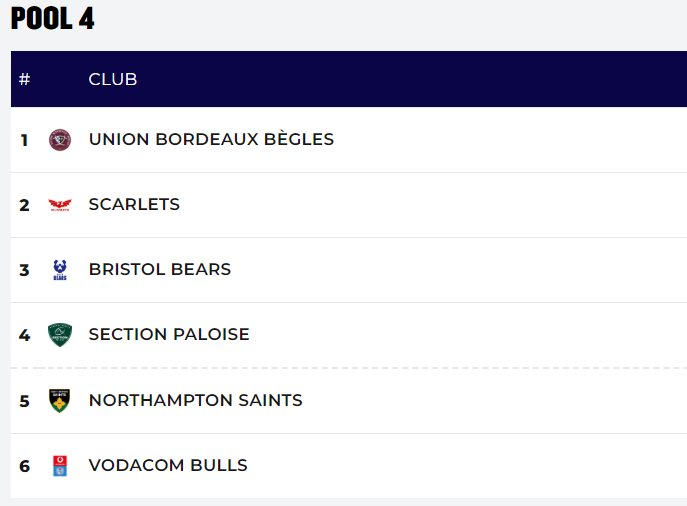Click rank number 5 beside Northampton Saints

pos(25,400)
